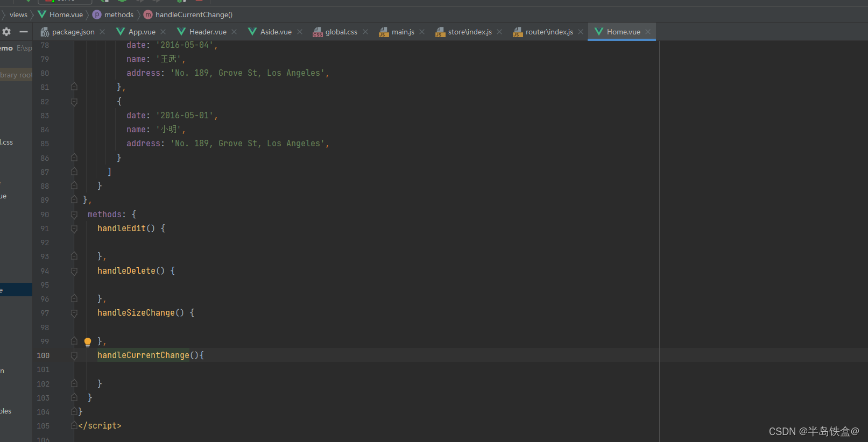Fold handleDelete method at line 94

[74, 271]
